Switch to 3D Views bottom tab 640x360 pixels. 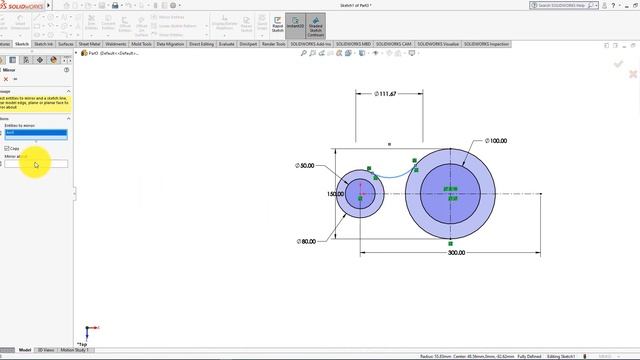(46, 350)
